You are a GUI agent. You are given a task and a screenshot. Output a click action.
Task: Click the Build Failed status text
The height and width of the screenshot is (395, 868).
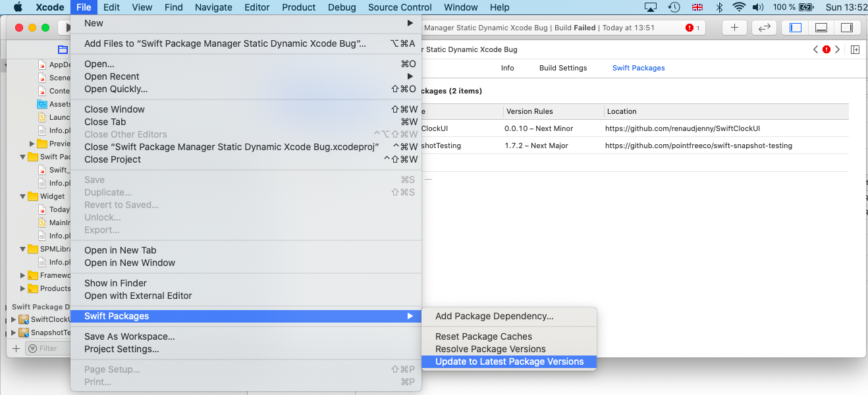[x=575, y=28]
